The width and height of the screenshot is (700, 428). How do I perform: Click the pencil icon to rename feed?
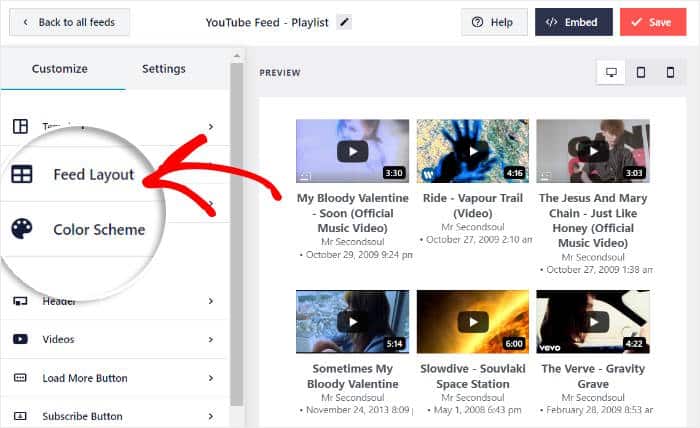(345, 21)
